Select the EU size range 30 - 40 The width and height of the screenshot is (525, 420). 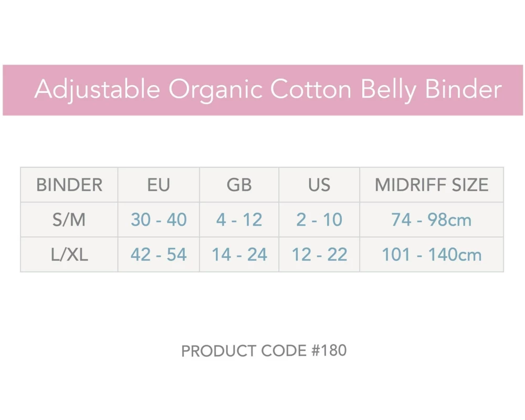click(159, 219)
